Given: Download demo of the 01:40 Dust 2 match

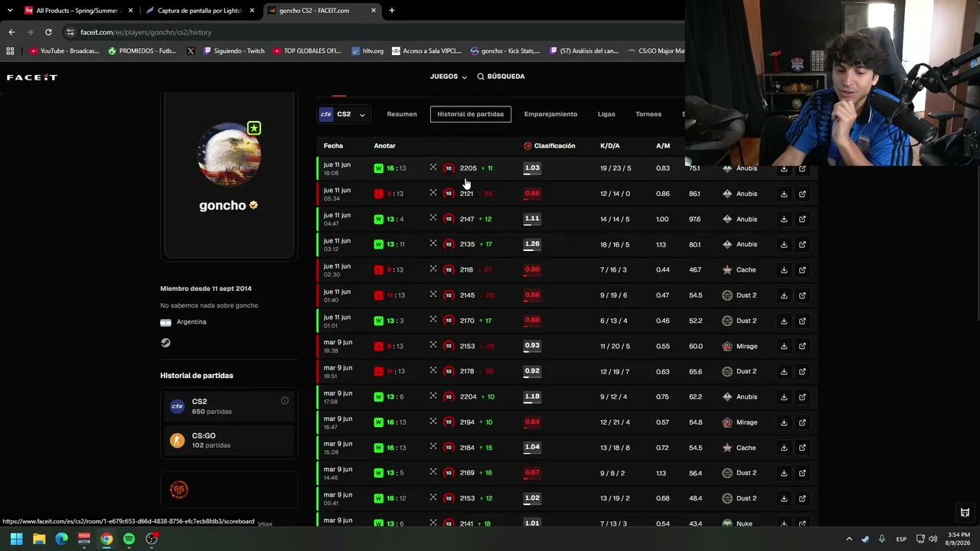Looking at the screenshot, I should tap(784, 295).
